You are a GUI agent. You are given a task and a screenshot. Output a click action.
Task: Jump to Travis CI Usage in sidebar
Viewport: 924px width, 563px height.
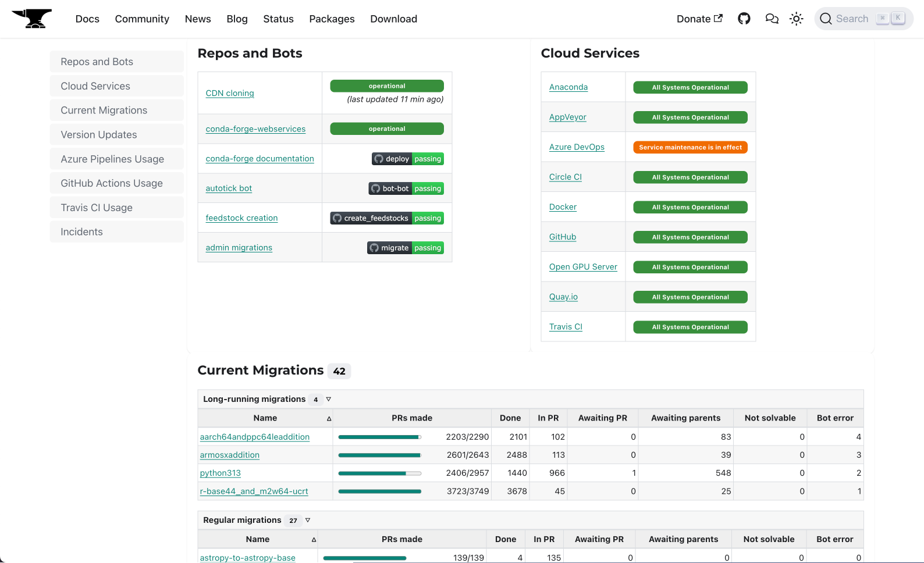(x=117, y=208)
